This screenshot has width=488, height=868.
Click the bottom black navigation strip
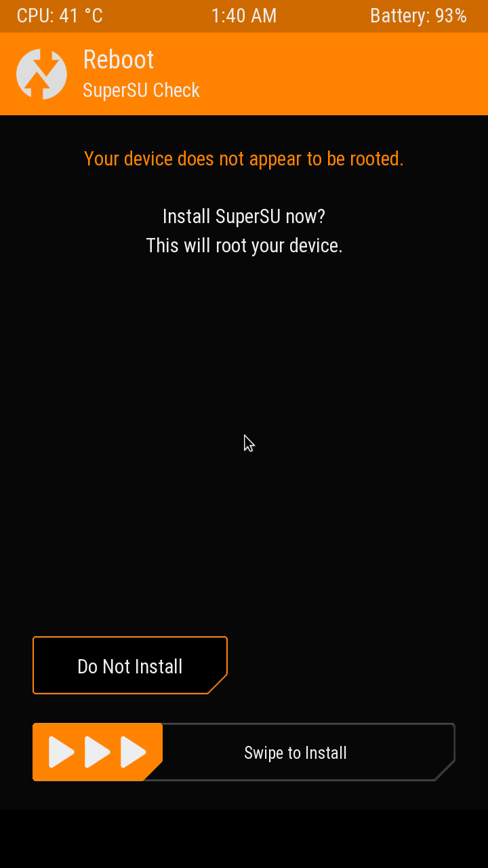244,839
